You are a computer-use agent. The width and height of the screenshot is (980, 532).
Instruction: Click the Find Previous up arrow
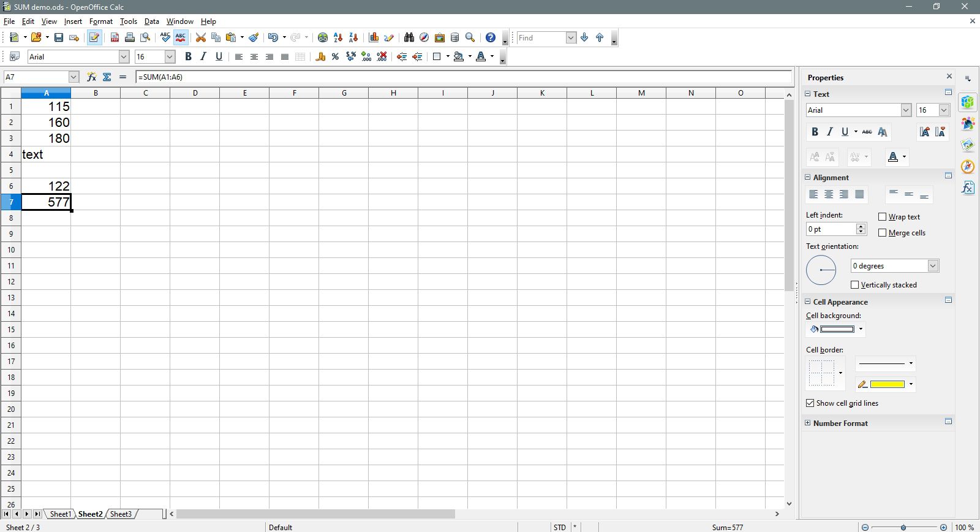(600, 38)
